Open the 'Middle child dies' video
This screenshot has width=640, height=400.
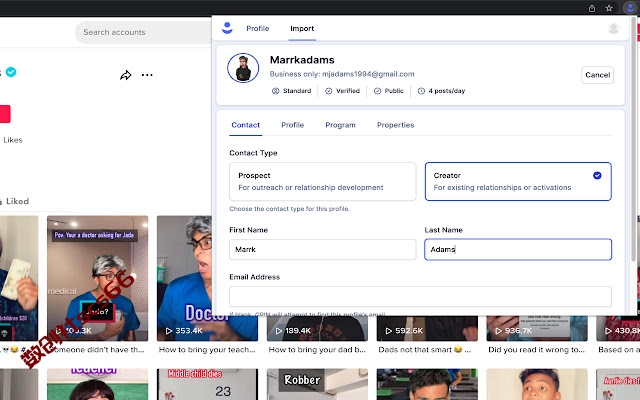(207, 384)
